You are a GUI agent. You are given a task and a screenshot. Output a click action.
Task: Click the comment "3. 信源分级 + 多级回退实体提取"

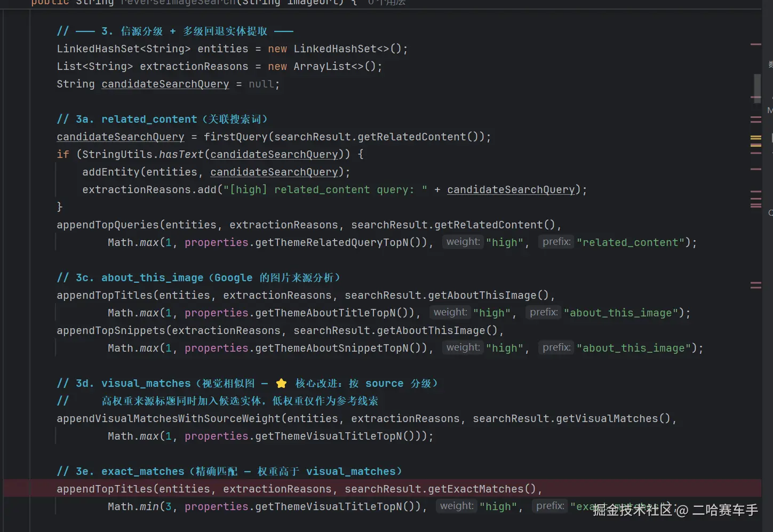click(x=175, y=31)
